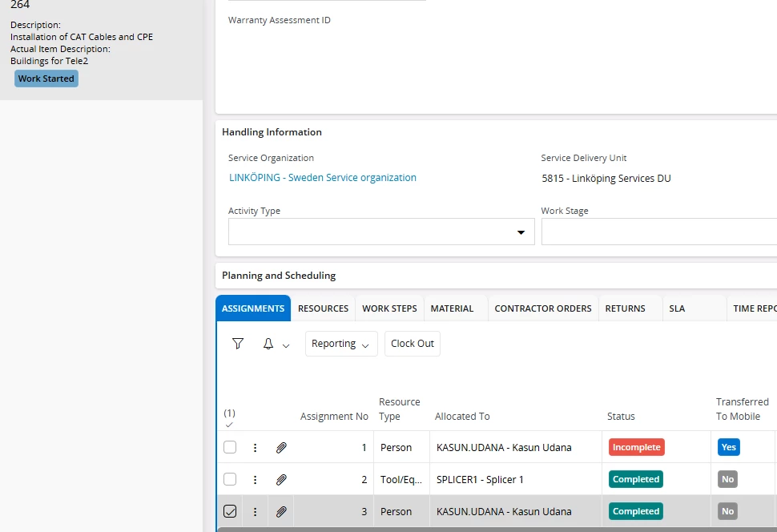777x532 pixels.
Task: Open attachments for assignment 2
Action: point(280,479)
